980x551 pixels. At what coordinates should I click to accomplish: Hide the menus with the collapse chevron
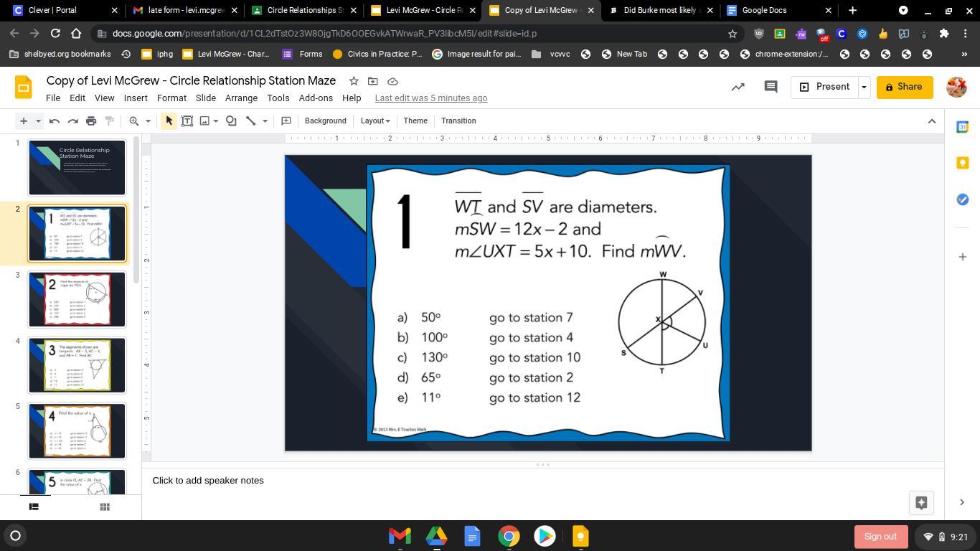click(x=932, y=121)
